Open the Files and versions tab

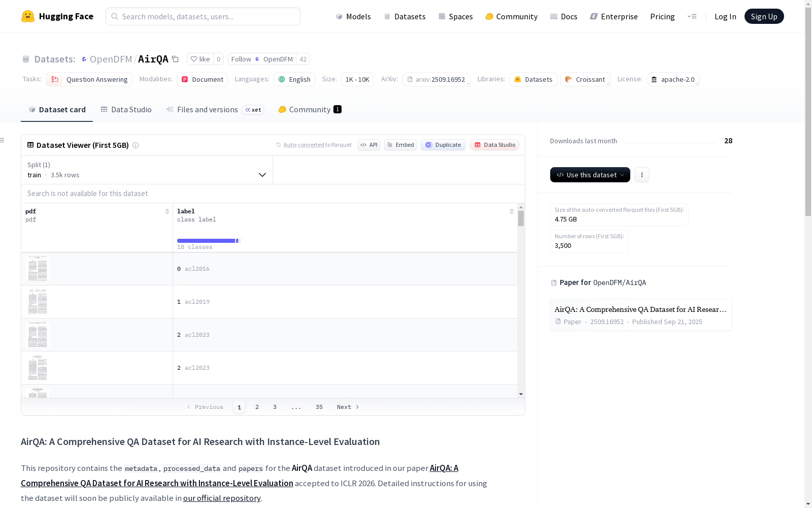tap(215, 110)
